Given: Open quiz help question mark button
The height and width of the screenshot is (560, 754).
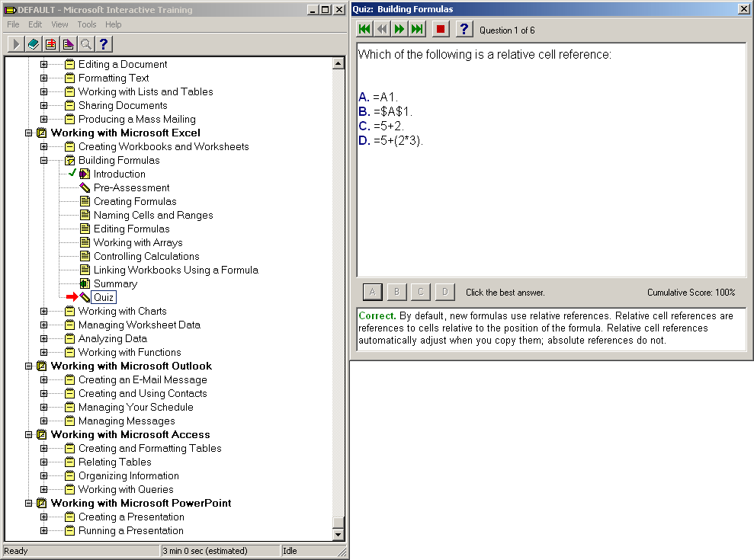Looking at the screenshot, I should point(464,29).
